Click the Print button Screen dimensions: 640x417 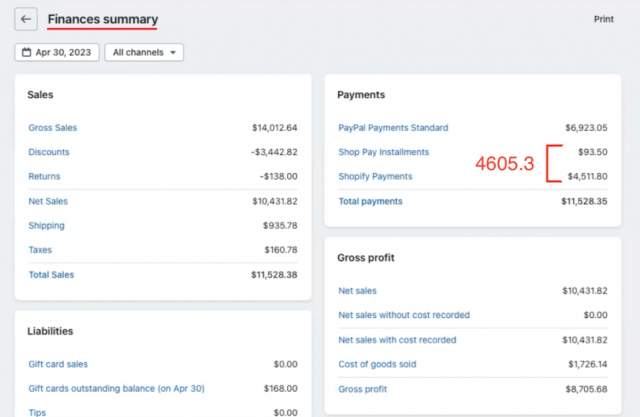603,19
